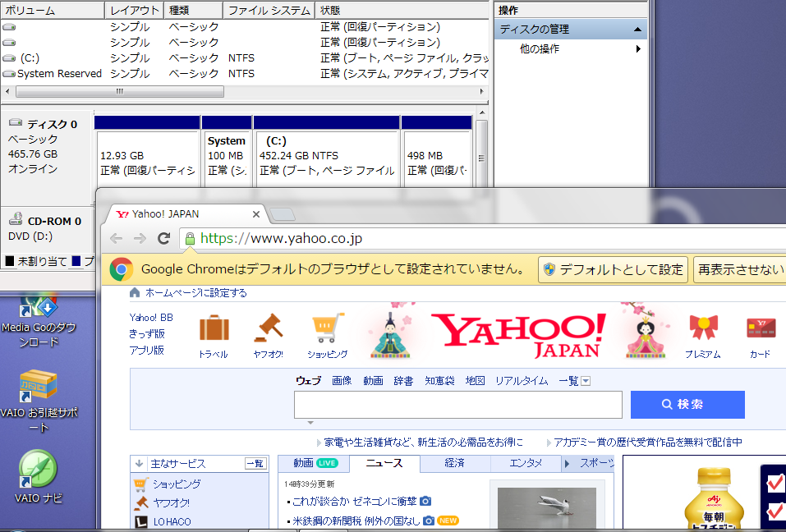Click camera icon beside これが談合か headline
786x532 pixels.
425,501
